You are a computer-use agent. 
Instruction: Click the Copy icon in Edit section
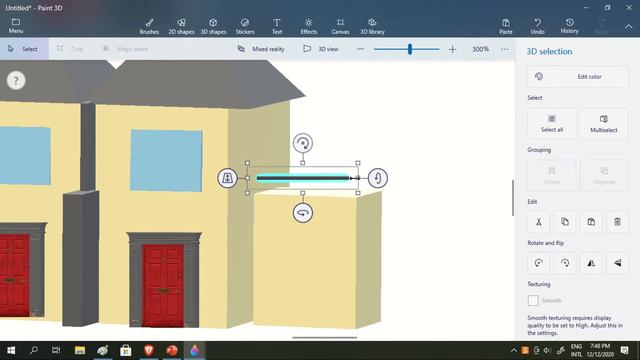pyautogui.click(x=565, y=222)
